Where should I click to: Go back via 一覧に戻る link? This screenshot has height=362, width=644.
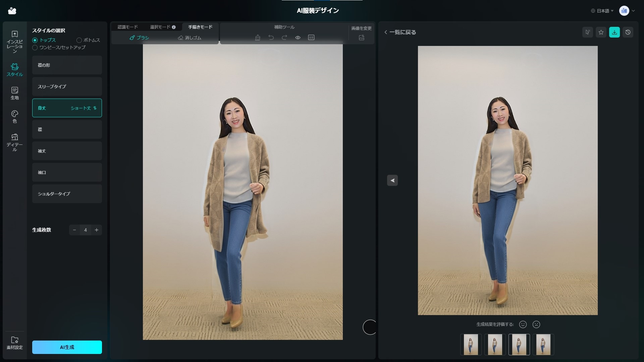[x=400, y=32]
